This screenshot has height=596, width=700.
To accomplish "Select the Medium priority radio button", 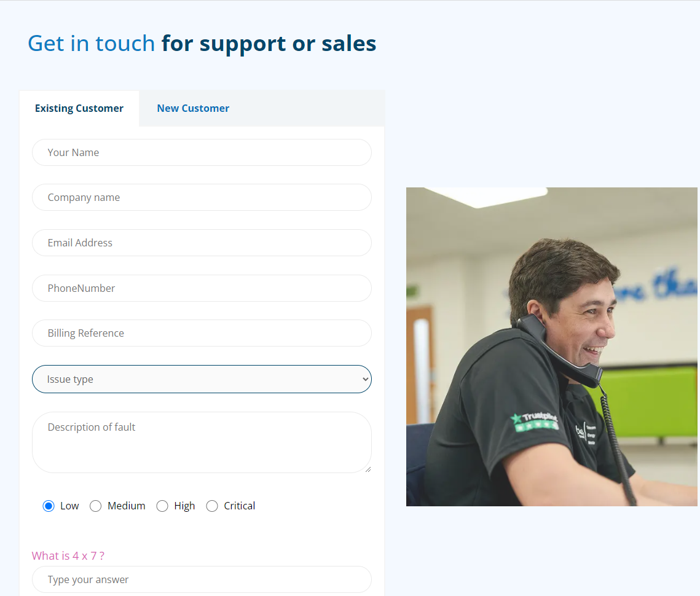I will tap(95, 506).
